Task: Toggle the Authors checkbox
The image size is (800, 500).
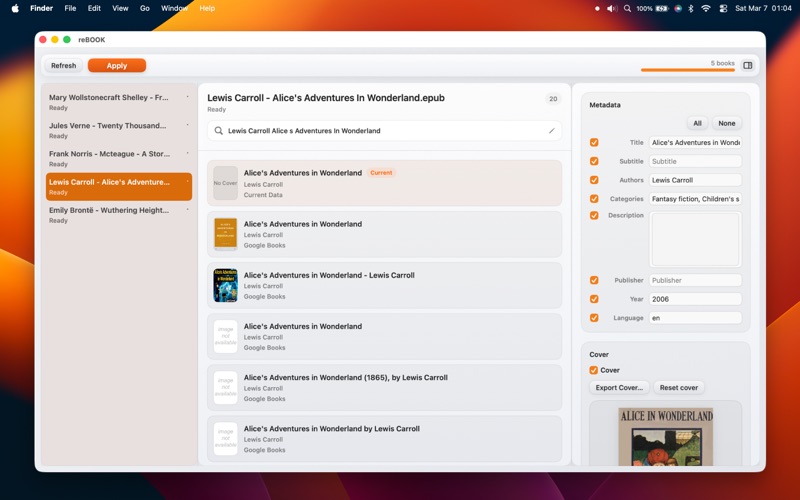Action: coord(594,180)
